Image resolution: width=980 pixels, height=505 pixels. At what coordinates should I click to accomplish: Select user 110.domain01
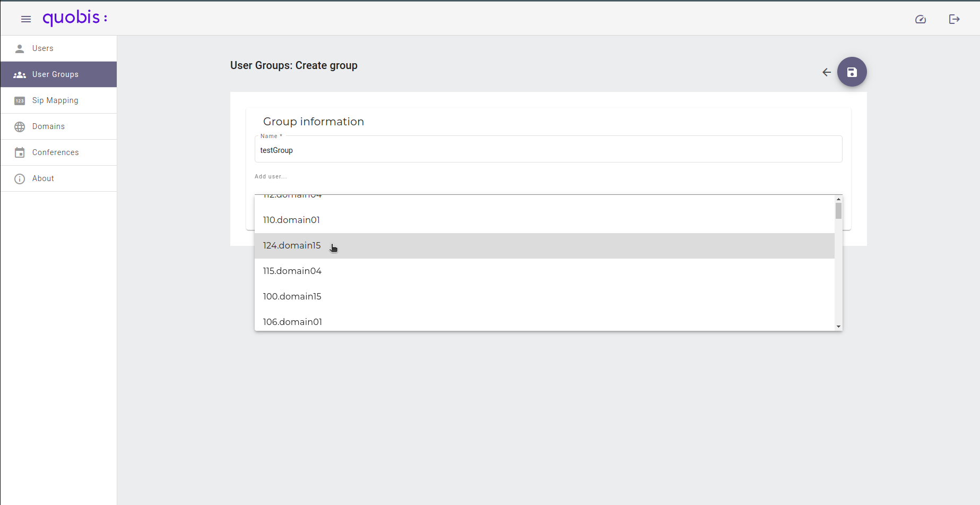click(x=544, y=220)
